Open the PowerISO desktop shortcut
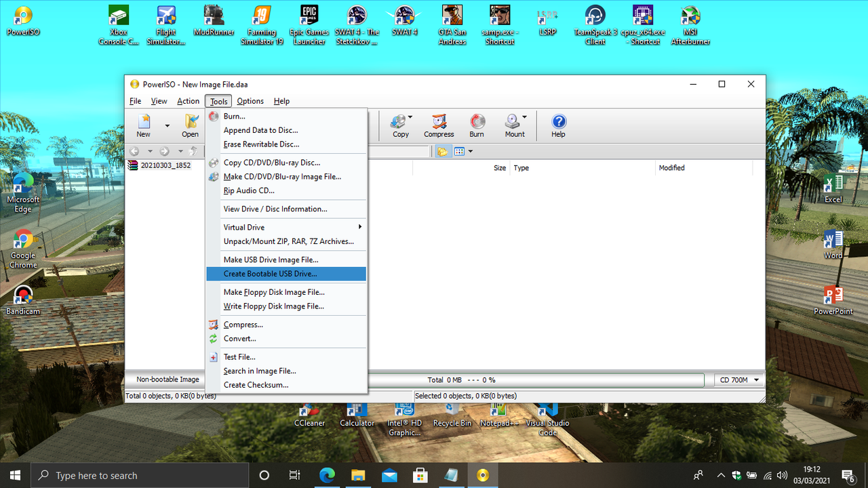Screen dimensions: 868x488 (x=23, y=20)
